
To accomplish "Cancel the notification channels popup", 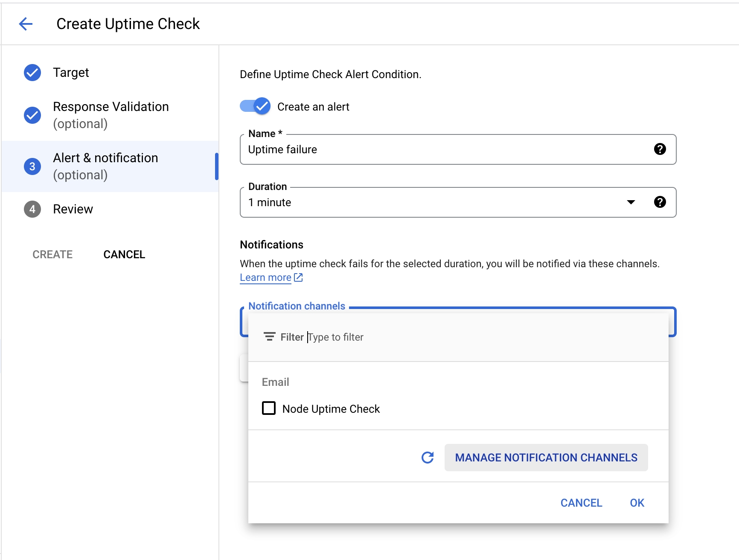I will point(581,503).
